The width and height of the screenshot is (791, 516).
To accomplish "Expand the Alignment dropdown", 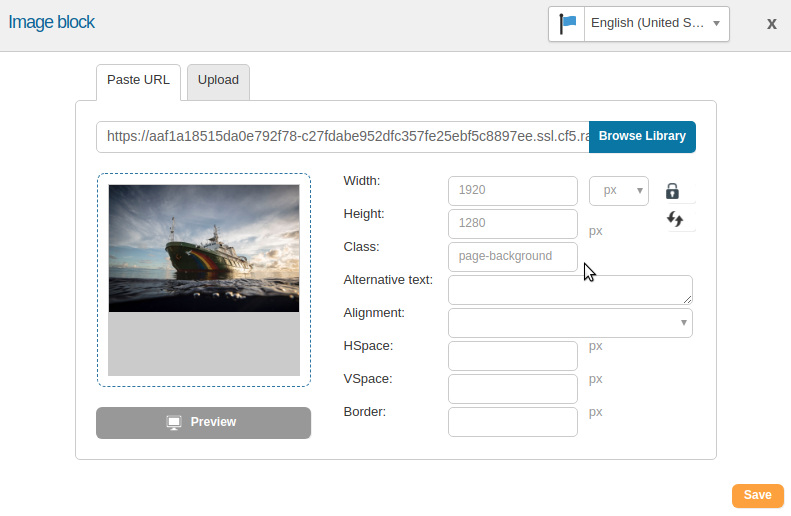I will click(570, 323).
